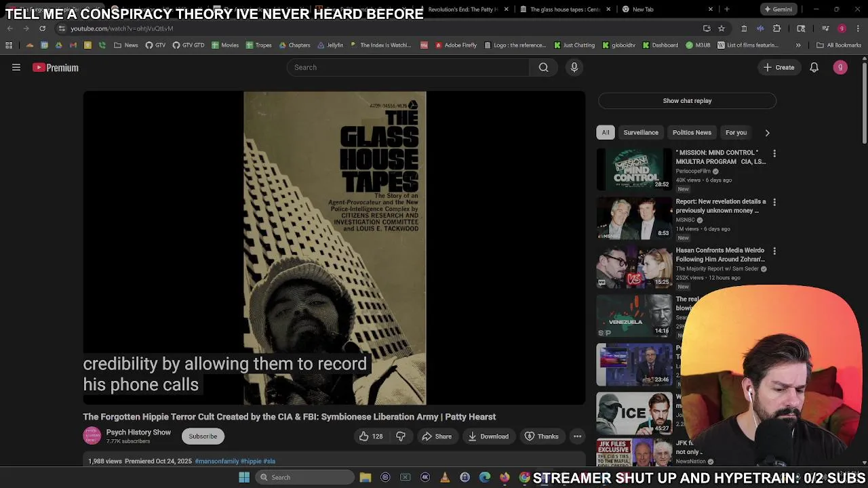Screen dimensions: 868x488
Task: Open Gemini in browser tab strip
Action: pos(777,9)
